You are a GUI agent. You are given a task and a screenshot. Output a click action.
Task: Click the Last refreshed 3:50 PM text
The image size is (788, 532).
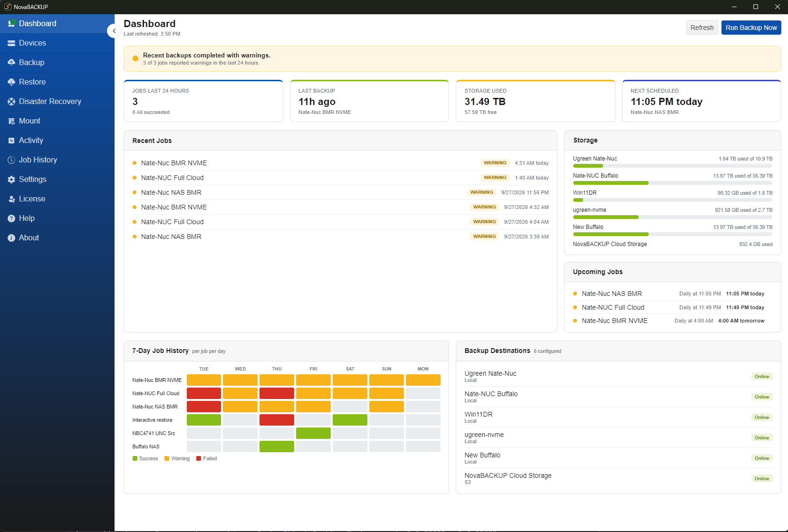[x=152, y=34]
